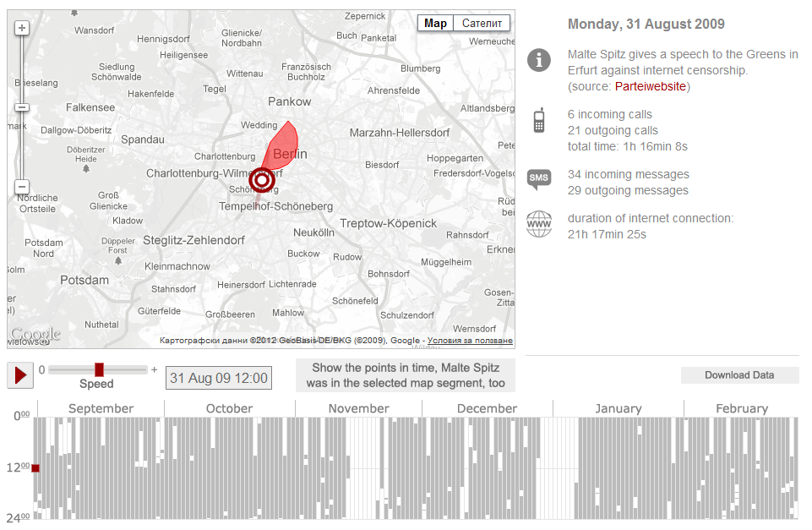Click the Neukölln label on the map
Image resolution: width=812 pixels, height=530 pixels.
(313, 232)
